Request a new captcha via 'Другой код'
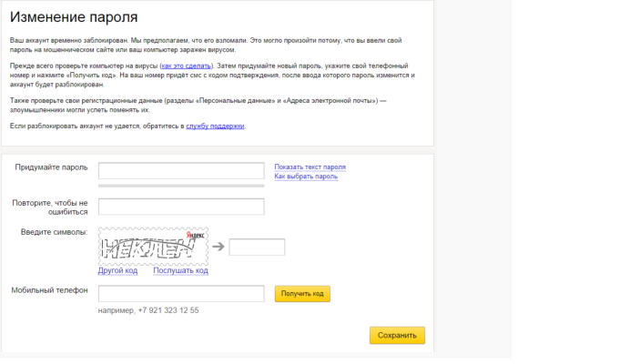Viewport: 619px width, 364px height. pos(118,270)
